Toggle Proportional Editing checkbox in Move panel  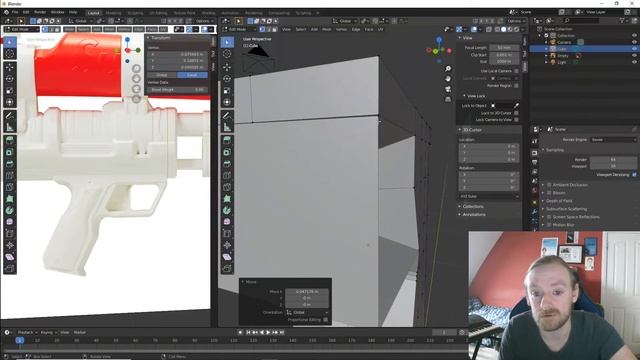click(x=325, y=320)
